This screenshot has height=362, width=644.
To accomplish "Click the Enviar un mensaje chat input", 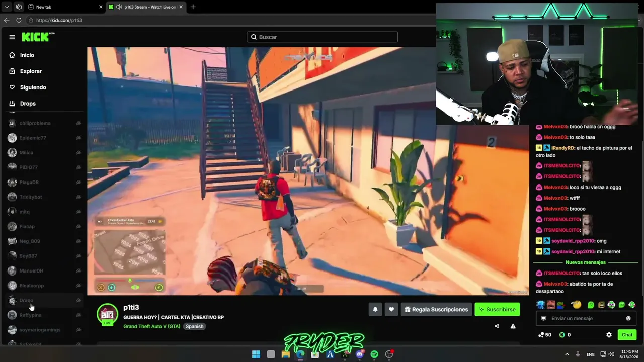I will [586, 318].
